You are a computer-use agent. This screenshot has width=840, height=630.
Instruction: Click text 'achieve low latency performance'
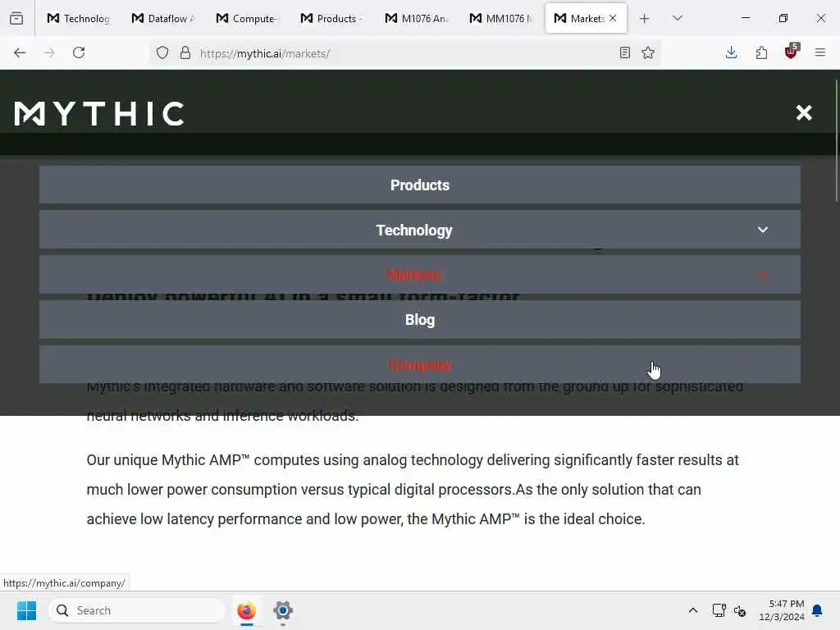[195, 519]
